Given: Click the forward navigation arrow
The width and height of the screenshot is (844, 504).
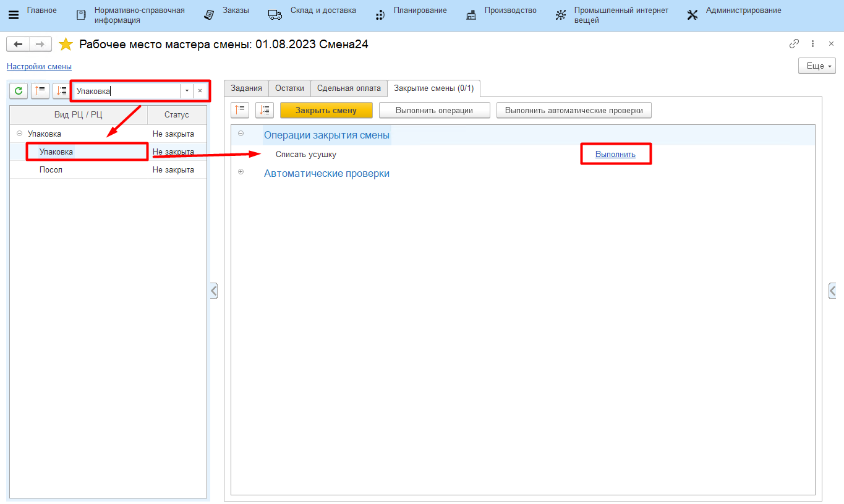Looking at the screenshot, I should click(40, 45).
